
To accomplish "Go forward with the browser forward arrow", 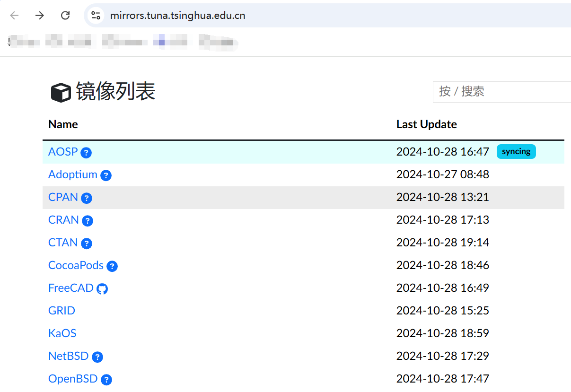I will pyautogui.click(x=40, y=16).
